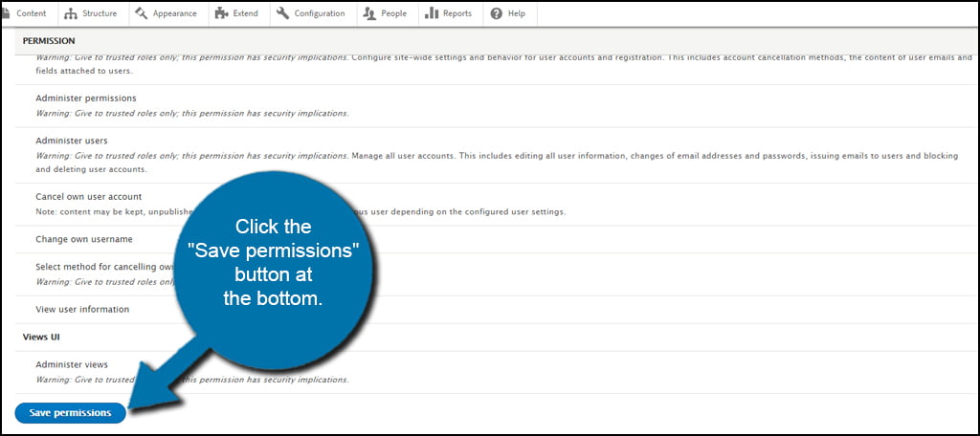Click the People silhouette icon
Image resolution: width=980 pixels, height=436 pixels.
coord(369,13)
